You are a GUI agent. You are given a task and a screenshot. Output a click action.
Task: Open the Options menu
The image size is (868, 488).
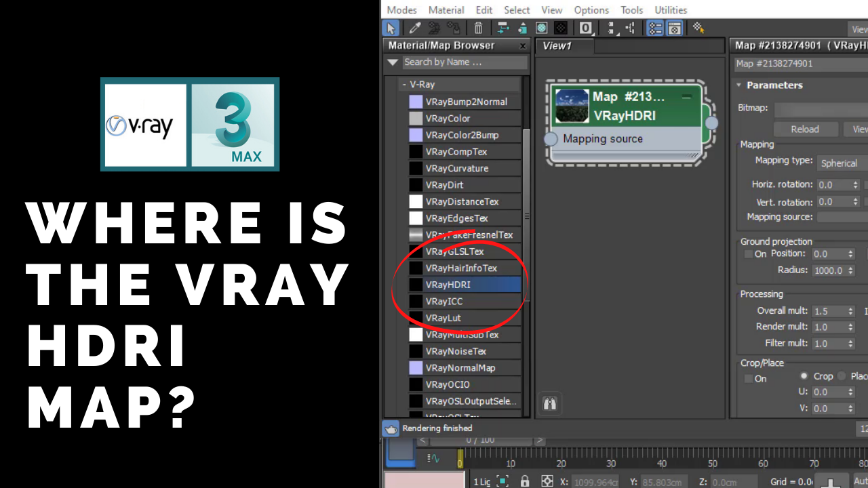(591, 10)
